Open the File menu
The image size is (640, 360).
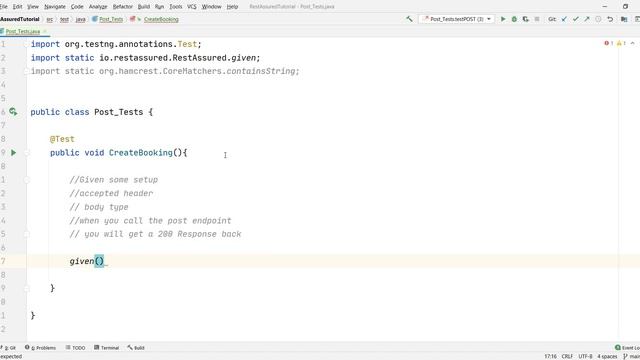tap(4, 7)
